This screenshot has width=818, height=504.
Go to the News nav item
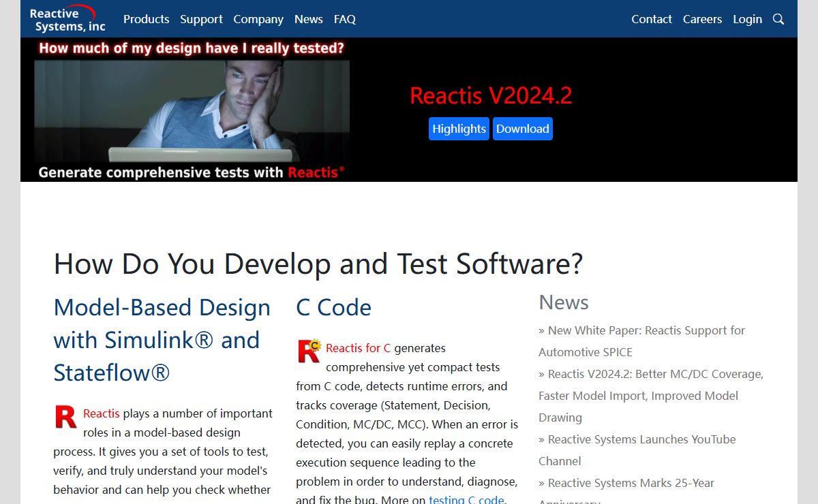[309, 19]
